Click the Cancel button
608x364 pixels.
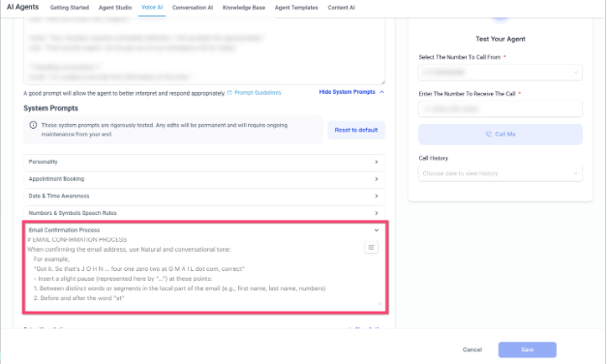point(472,349)
